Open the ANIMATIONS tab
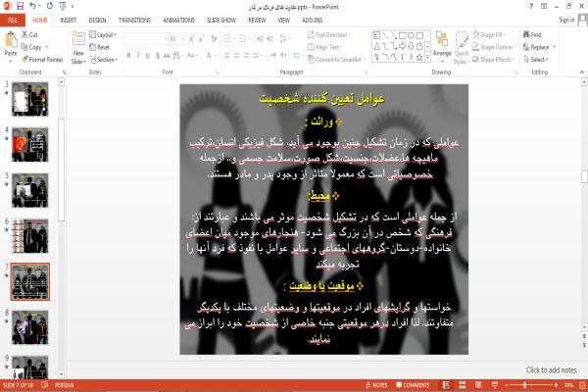This screenshot has height=392, width=588. click(x=179, y=21)
